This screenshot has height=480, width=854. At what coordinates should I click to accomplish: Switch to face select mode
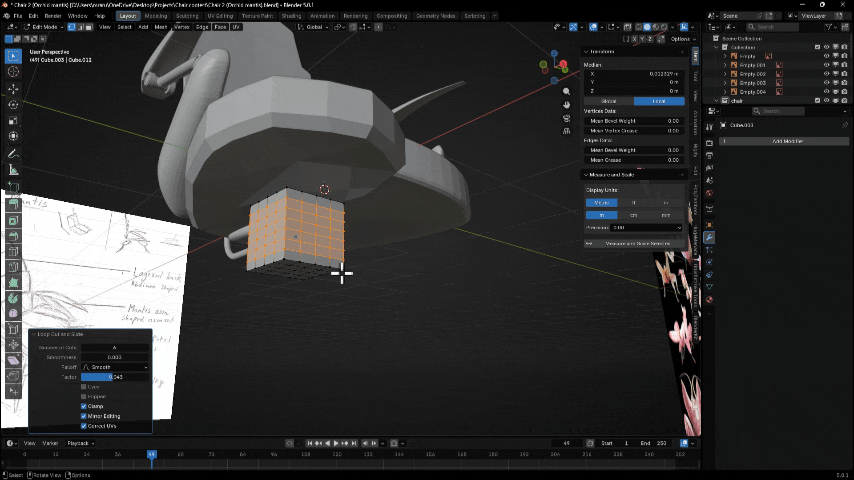[x=89, y=27]
